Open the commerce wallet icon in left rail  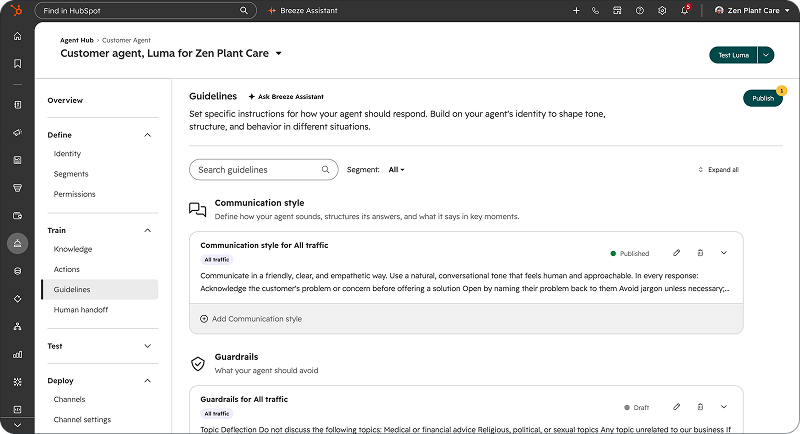[17, 216]
